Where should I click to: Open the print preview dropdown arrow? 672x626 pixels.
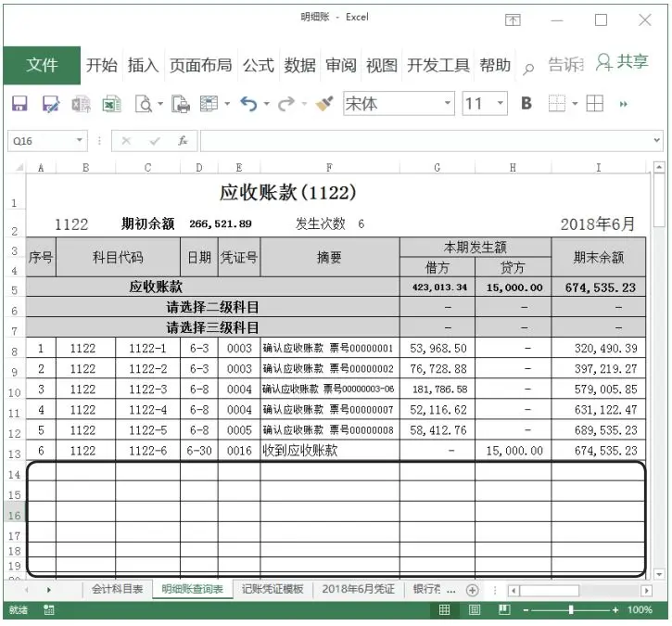point(160,104)
